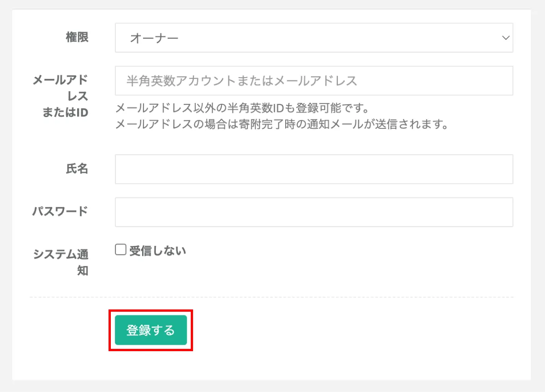Click the メールアドレスまたはID label
545x392 pixels.
60,96
